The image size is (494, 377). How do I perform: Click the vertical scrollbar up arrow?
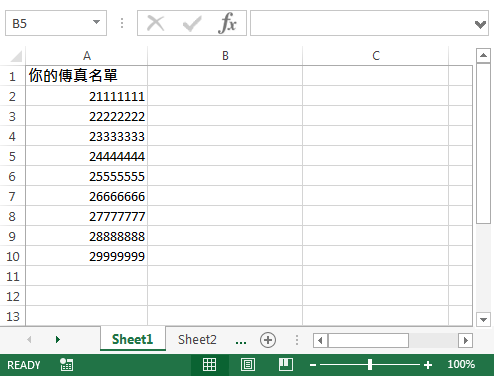point(483,55)
